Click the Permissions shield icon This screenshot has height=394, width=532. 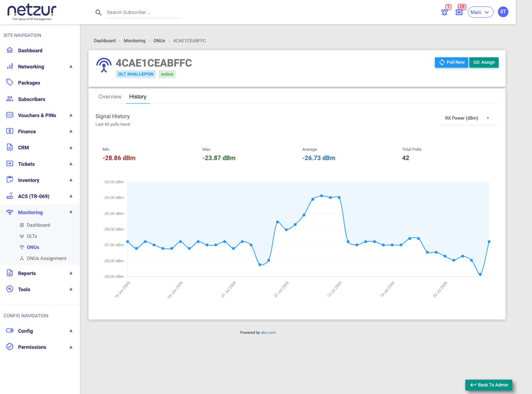point(10,347)
